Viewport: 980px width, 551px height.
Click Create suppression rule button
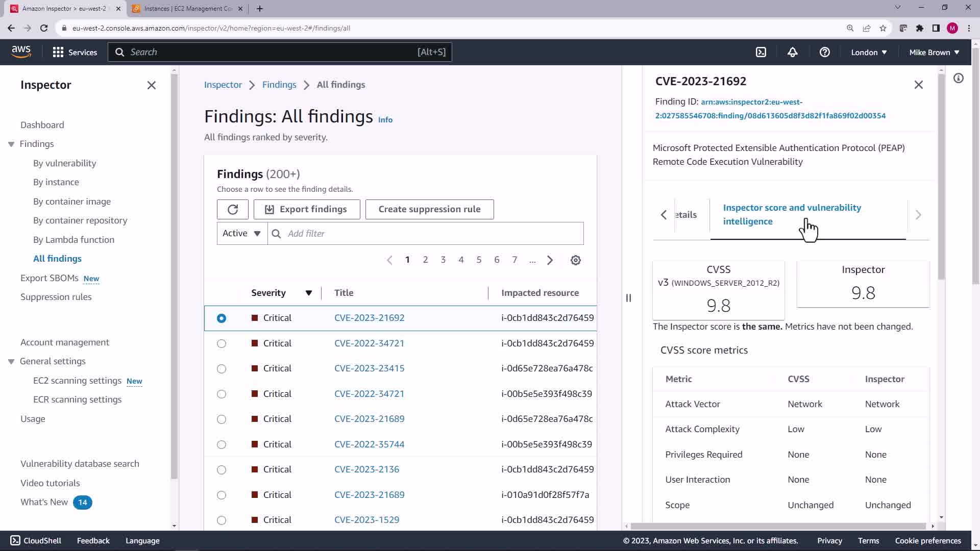(429, 209)
